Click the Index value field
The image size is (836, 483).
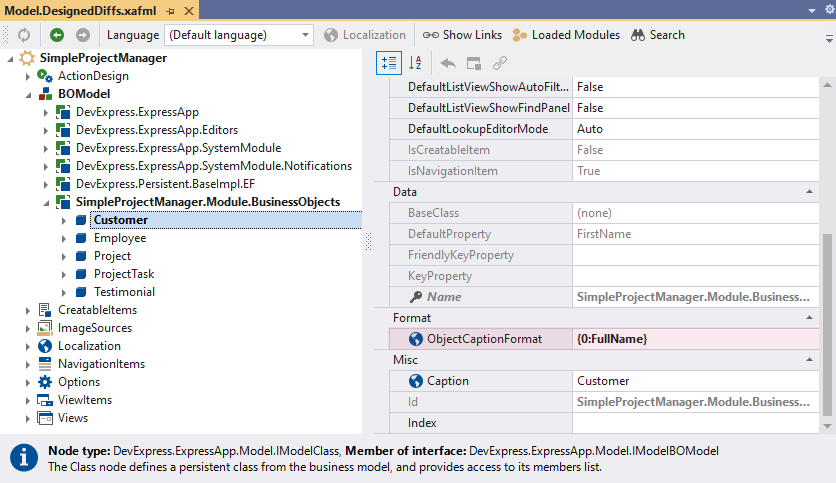(x=696, y=423)
